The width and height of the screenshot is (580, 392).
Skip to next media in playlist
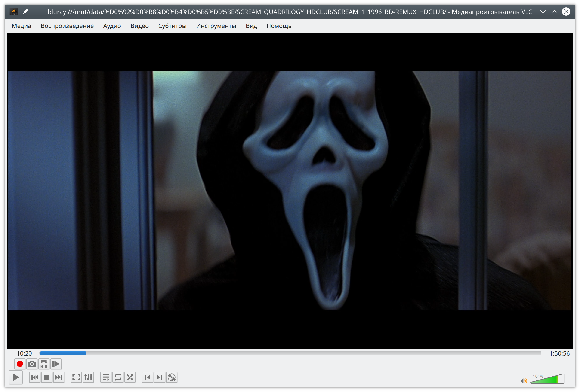pyautogui.click(x=59, y=377)
